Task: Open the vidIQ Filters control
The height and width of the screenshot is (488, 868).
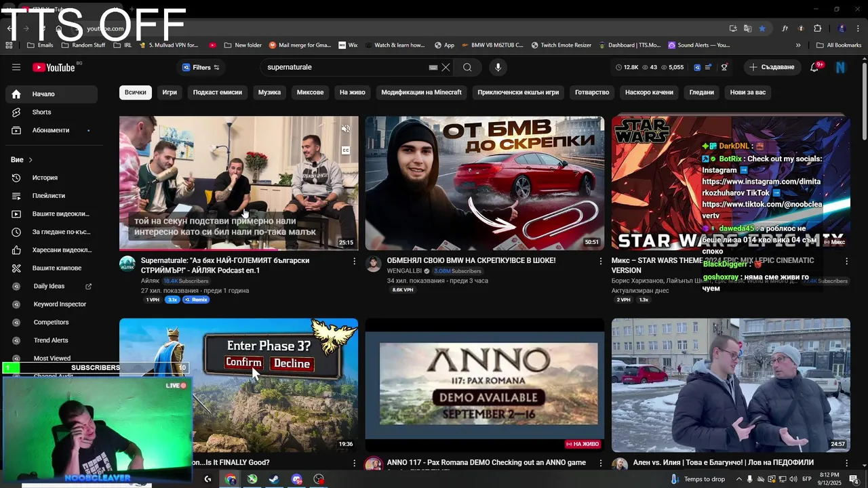Action: tap(201, 67)
